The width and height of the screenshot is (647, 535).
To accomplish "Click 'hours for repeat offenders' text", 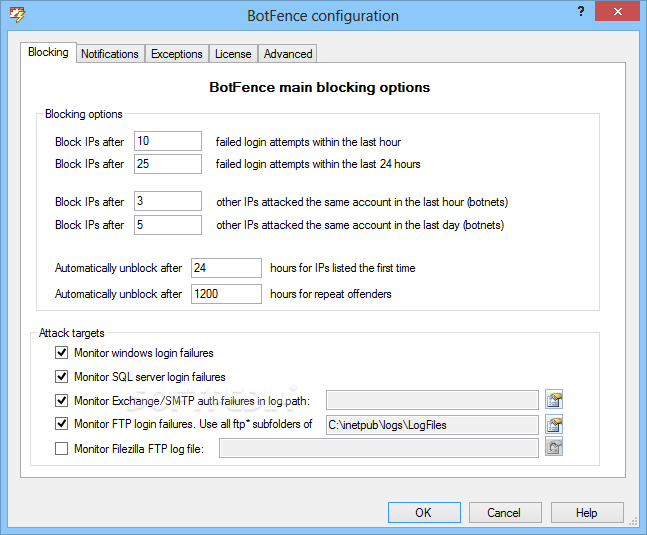I will coord(331,294).
